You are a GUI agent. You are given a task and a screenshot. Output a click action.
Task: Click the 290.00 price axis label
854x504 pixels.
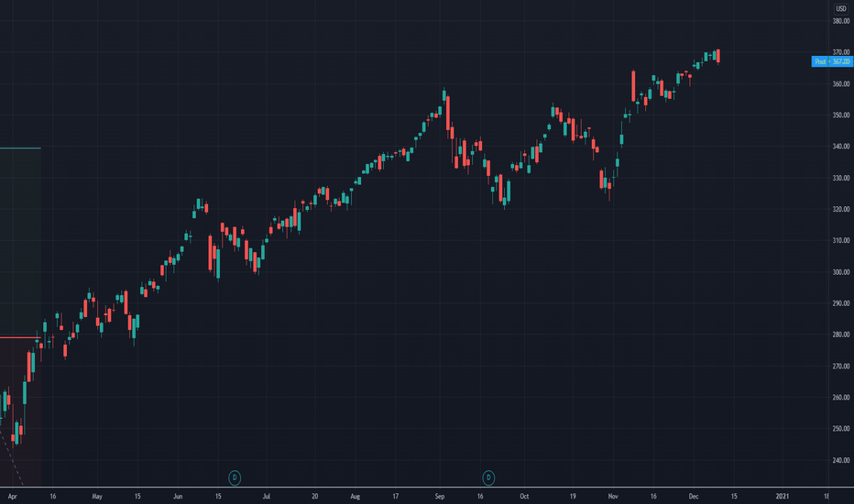click(841, 303)
